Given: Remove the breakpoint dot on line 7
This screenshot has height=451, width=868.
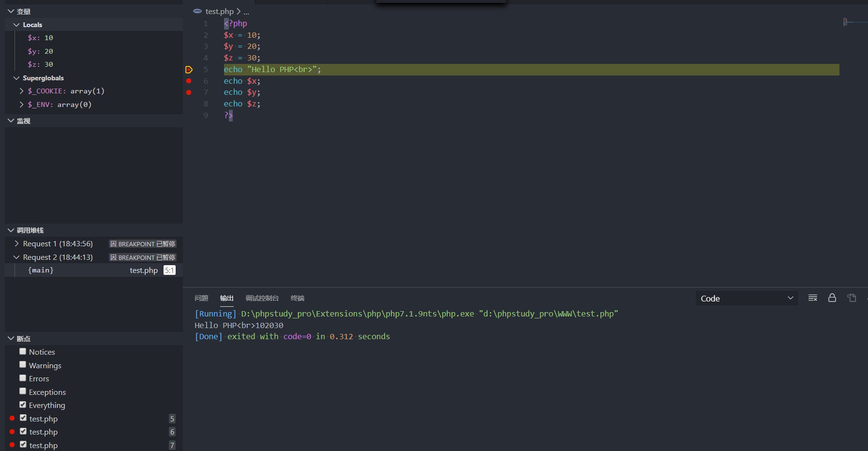Looking at the screenshot, I should [x=189, y=92].
